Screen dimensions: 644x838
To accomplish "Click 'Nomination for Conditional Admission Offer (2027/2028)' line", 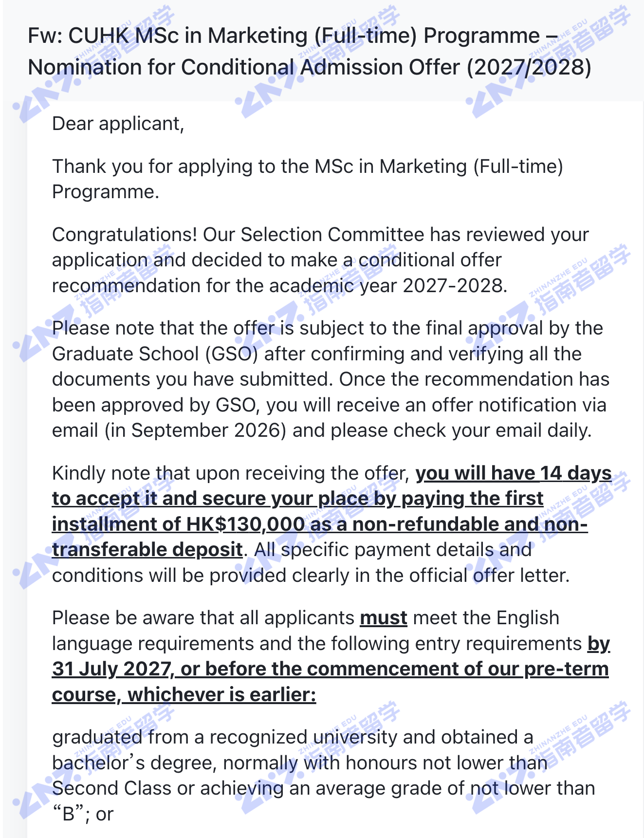I will coord(310,67).
